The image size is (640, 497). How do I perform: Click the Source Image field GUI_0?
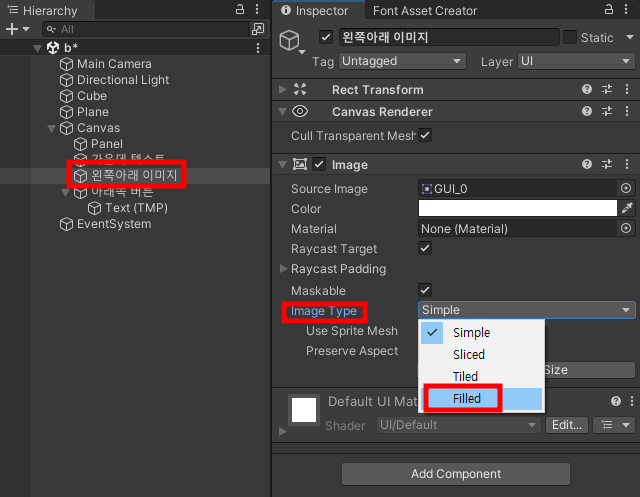pos(517,188)
